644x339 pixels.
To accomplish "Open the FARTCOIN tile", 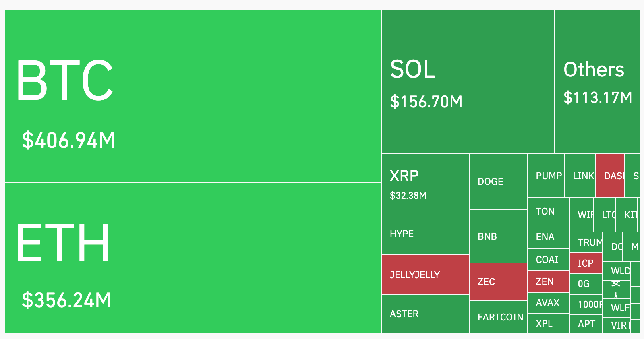I will tap(498, 317).
